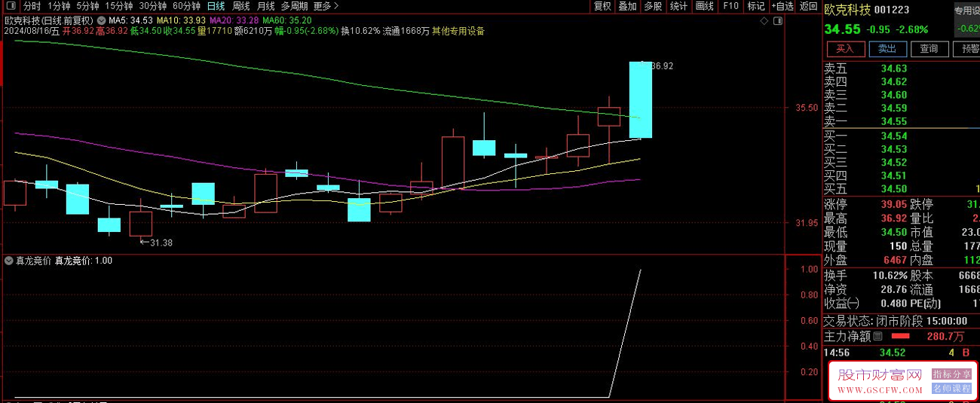980x403 pixels.
Task: Switch to the 5分钟 period tab
Action: (88, 6)
